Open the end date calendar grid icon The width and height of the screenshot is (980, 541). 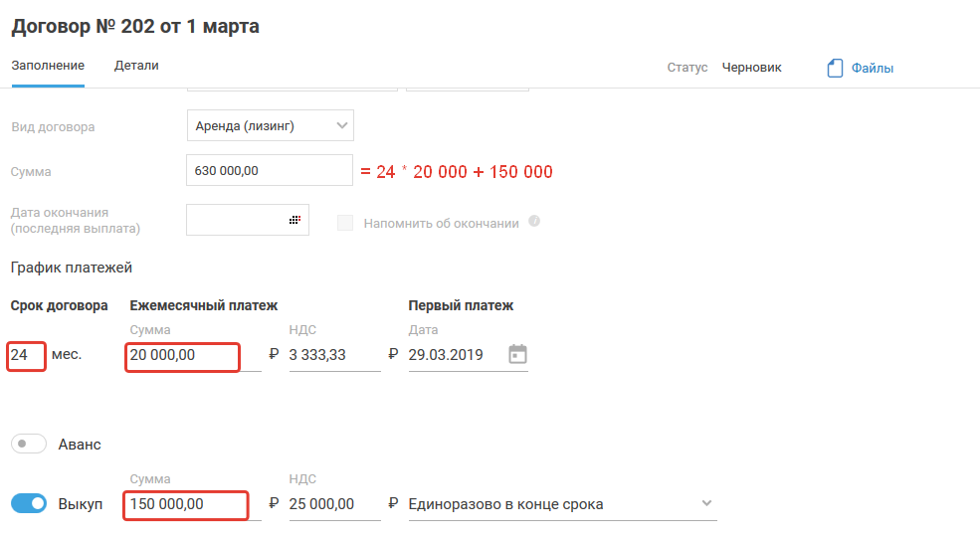[294, 220]
